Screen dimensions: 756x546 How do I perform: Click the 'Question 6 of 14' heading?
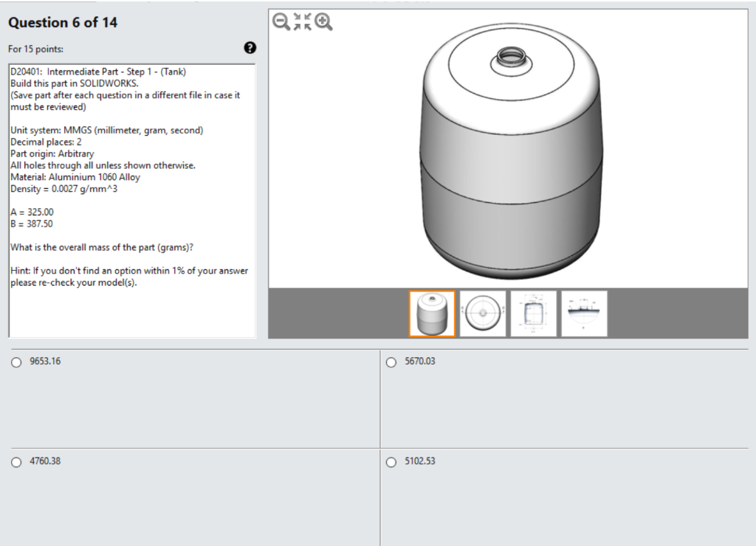[x=63, y=23]
